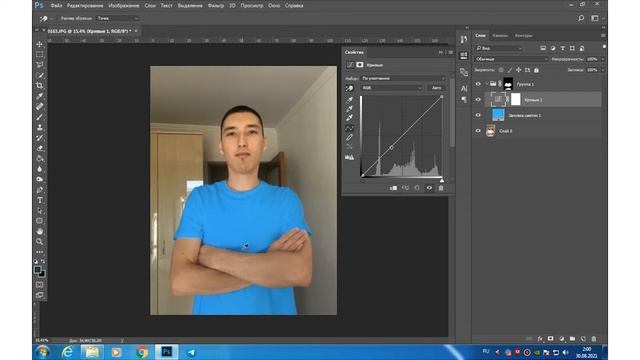Select the Clone Stamp tool
The height and width of the screenshot is (360, 640).
tap(40, 127)
